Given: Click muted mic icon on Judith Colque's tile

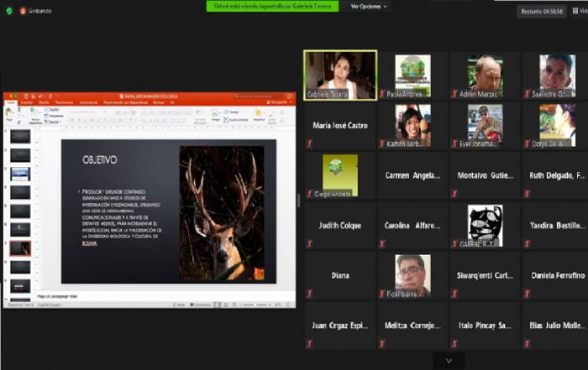Looking at the screenshot, I should tap(310, 243).
